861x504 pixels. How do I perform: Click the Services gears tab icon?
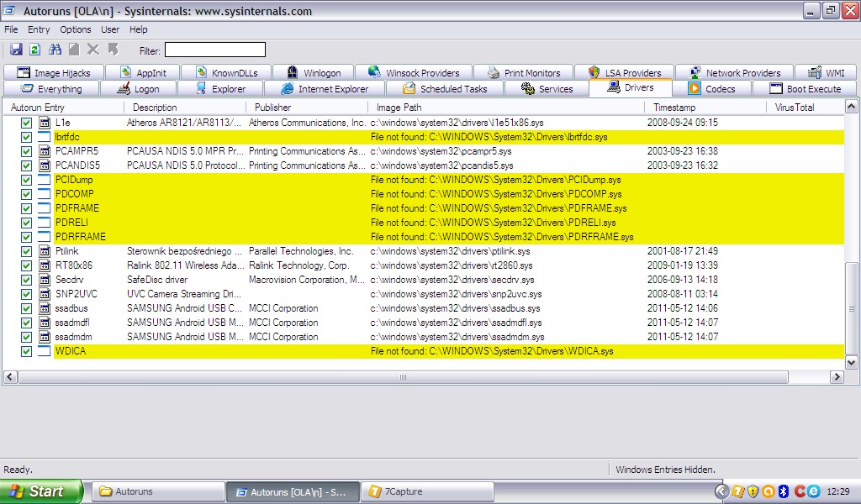(x=528, y=88)
